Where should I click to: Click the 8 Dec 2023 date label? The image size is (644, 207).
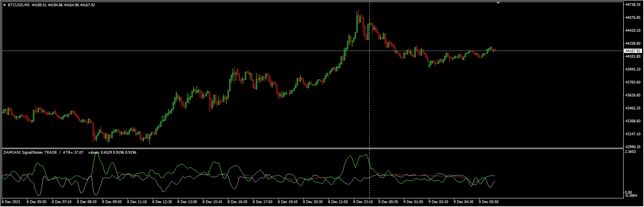(x=12, y=202)
